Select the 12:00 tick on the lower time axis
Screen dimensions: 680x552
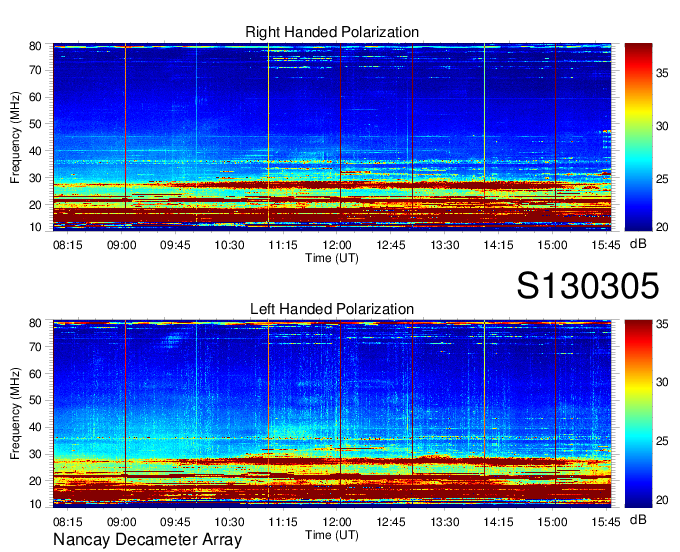pos(337,522)
